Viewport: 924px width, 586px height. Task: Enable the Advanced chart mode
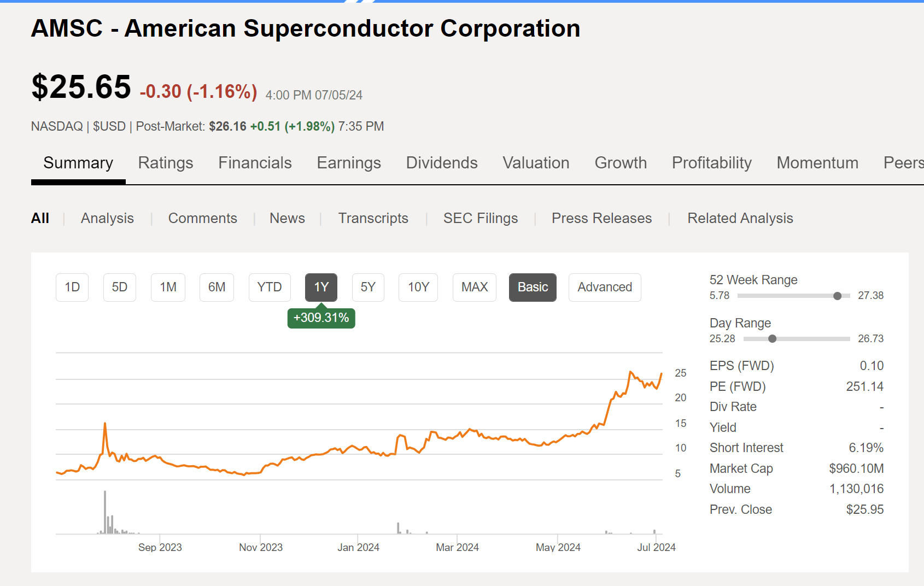[605, 287]
